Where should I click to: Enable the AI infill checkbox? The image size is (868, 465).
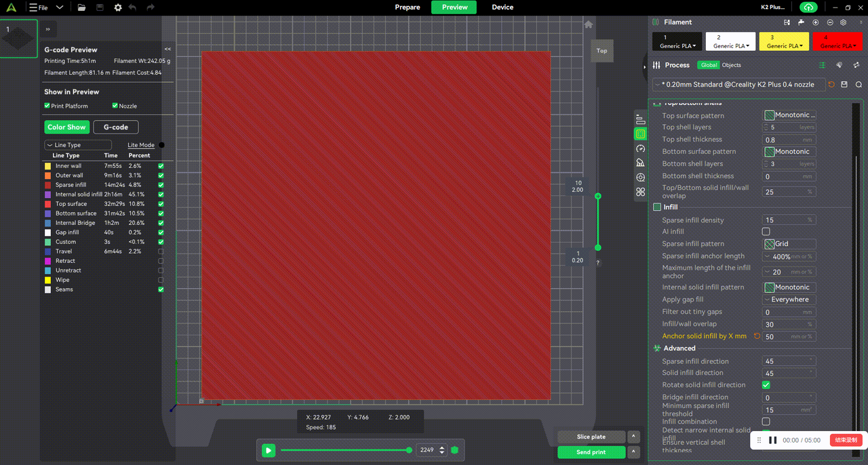click(x=766, y=232)
